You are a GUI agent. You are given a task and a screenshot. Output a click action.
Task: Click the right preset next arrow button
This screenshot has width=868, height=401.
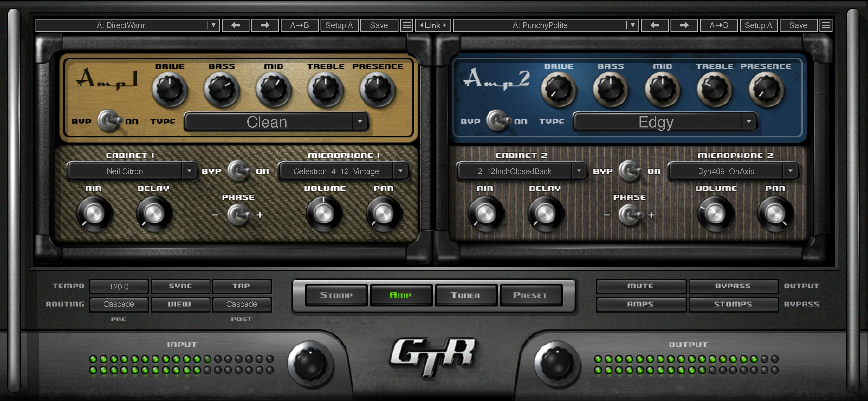click(684, 25)
